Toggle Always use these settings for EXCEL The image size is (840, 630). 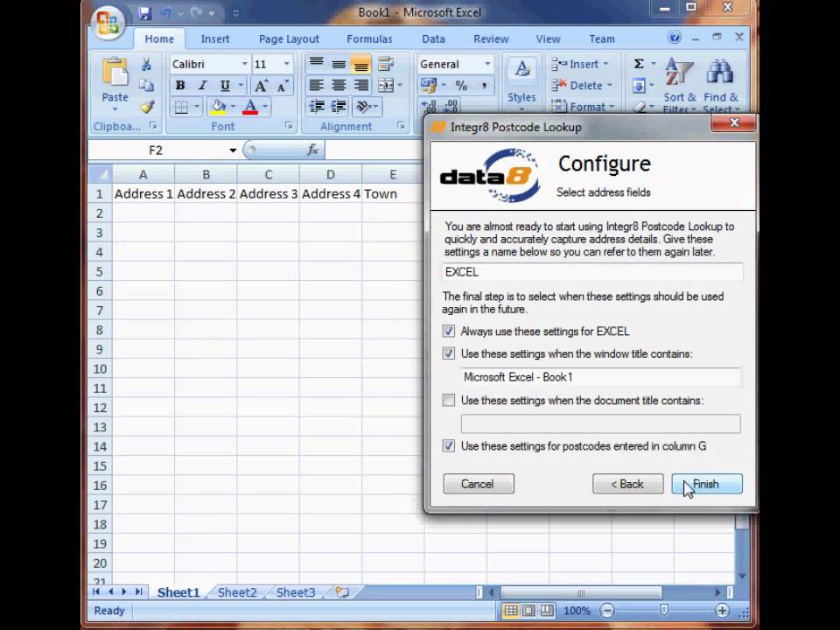pyautogui.click(x=448, y=331)
